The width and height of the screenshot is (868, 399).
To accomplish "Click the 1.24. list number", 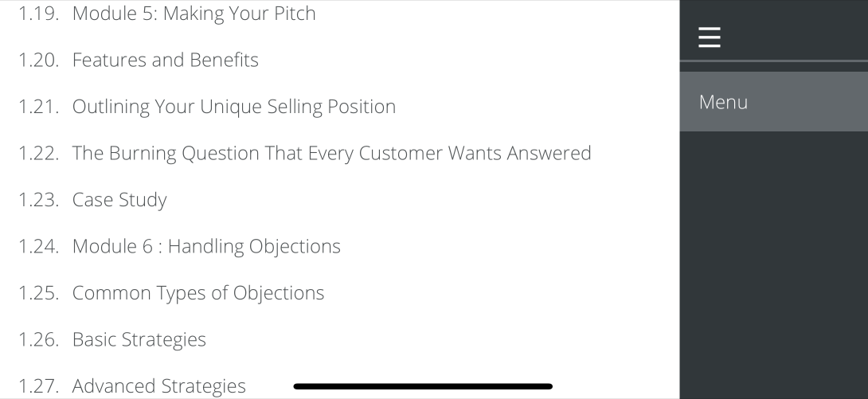I will (39, 246).
